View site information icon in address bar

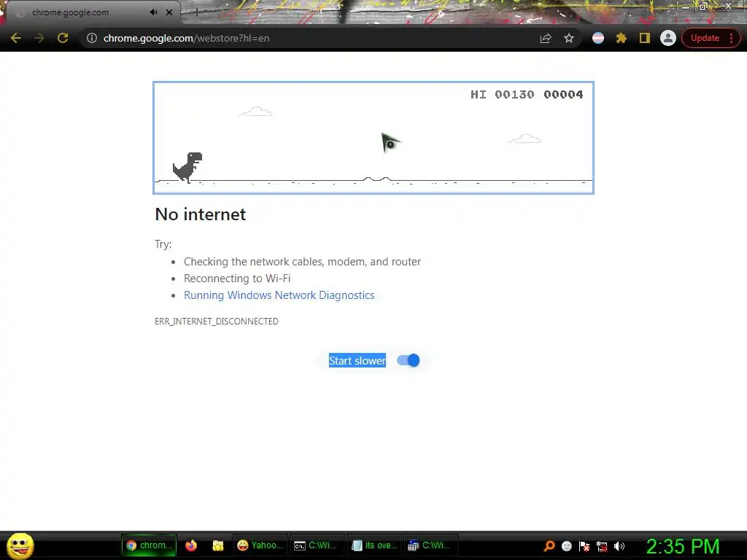(x=92, y=38)
